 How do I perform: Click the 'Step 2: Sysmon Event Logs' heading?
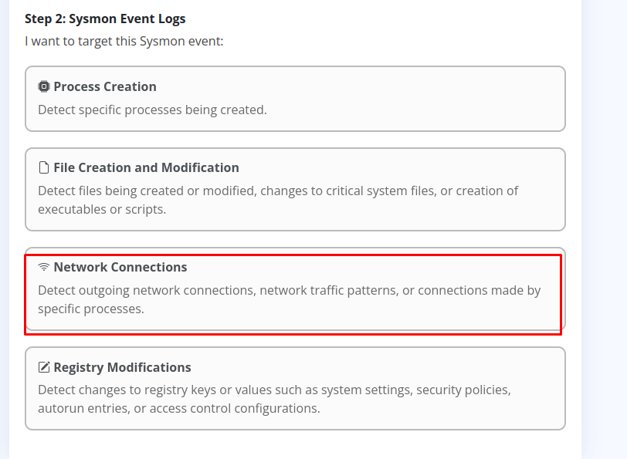[105, 18]
